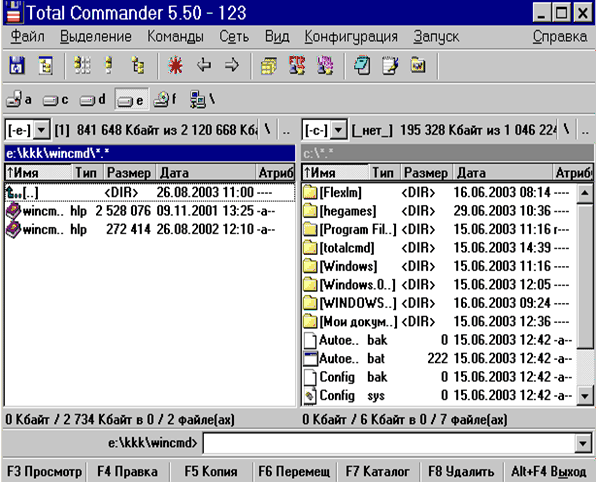598x484 pixels.
Task: Select the [..] parent directory row
Action: click(x=150, y=192)
